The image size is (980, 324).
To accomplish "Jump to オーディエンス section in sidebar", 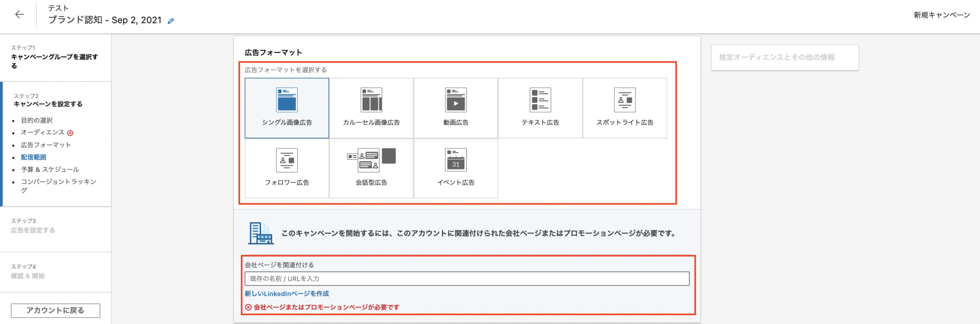I will tap(42, 133).
